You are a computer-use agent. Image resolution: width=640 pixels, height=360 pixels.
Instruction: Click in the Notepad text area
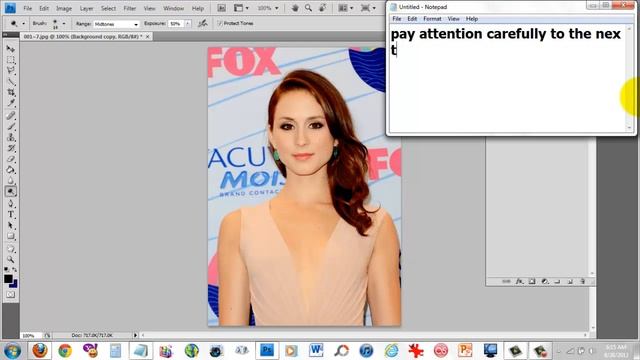508,78
